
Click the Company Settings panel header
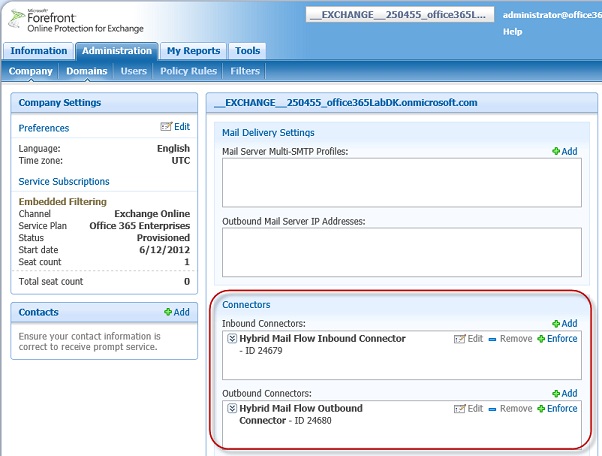pyautogui.click(x=104, y=102)
